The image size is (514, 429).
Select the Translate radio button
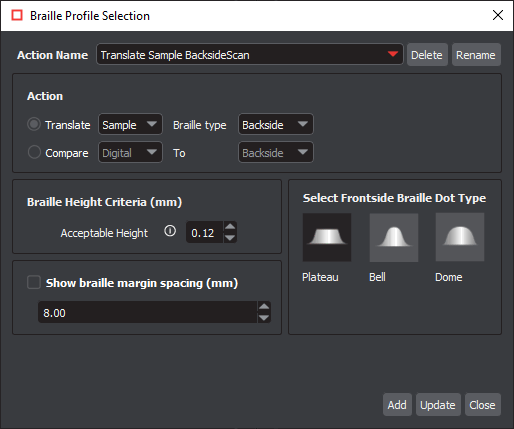tap(34, 124)
